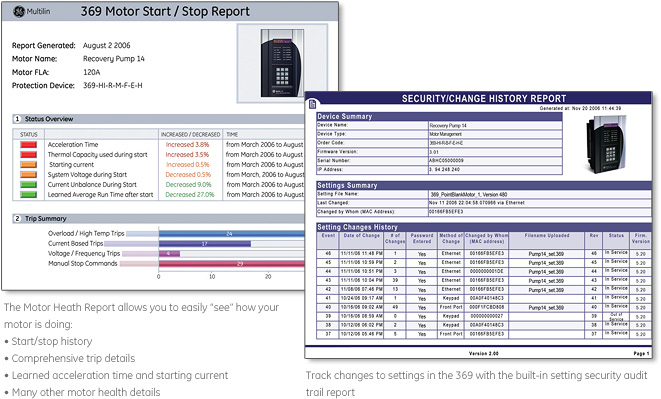The image size is (661, 399).
Task: Click the 'TIME' column header
Action: [232, 135]
